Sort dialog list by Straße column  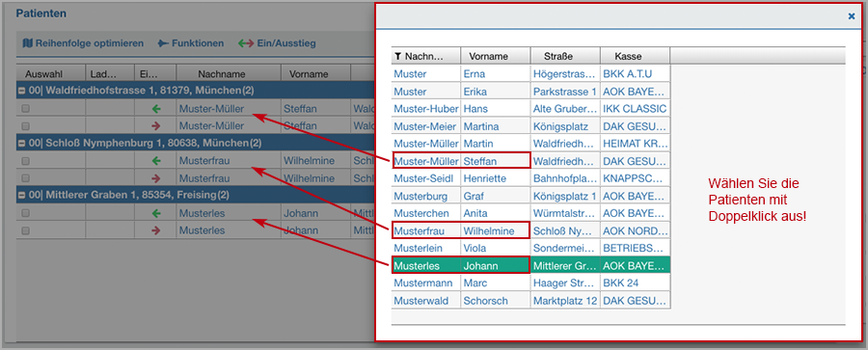(x=565, y=56)
